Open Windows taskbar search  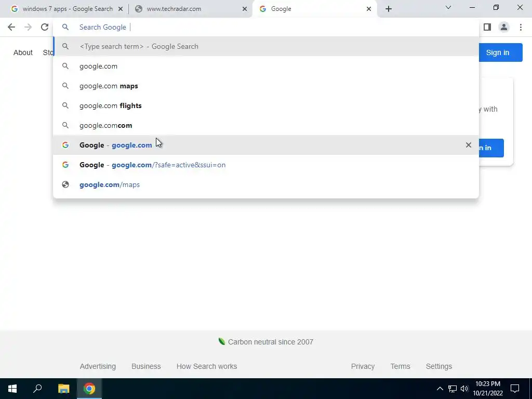coord(37,389)
